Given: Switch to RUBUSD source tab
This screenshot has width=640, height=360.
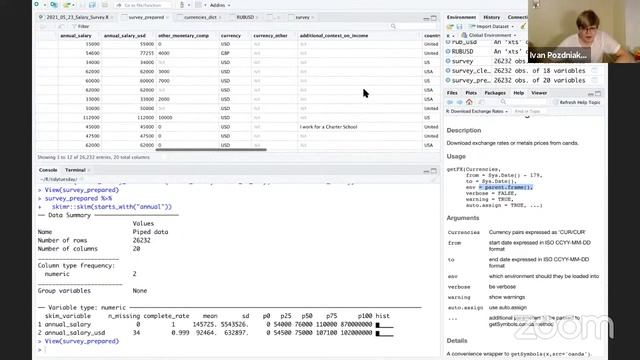Looking at the screenshot, I should 245,18.
